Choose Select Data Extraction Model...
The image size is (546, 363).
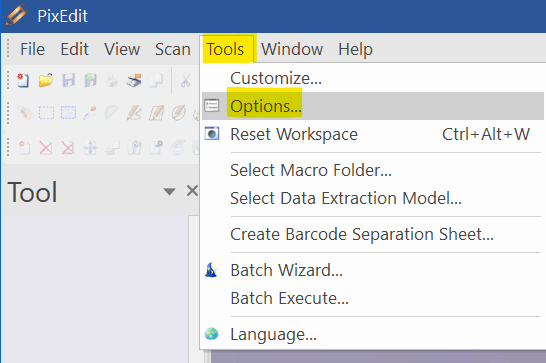pos(373,198)
